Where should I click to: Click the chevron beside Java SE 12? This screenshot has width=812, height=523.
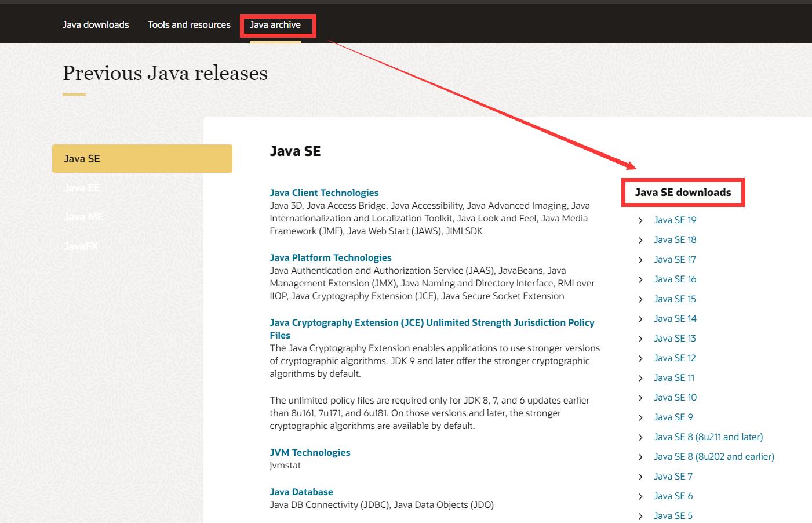640,358
